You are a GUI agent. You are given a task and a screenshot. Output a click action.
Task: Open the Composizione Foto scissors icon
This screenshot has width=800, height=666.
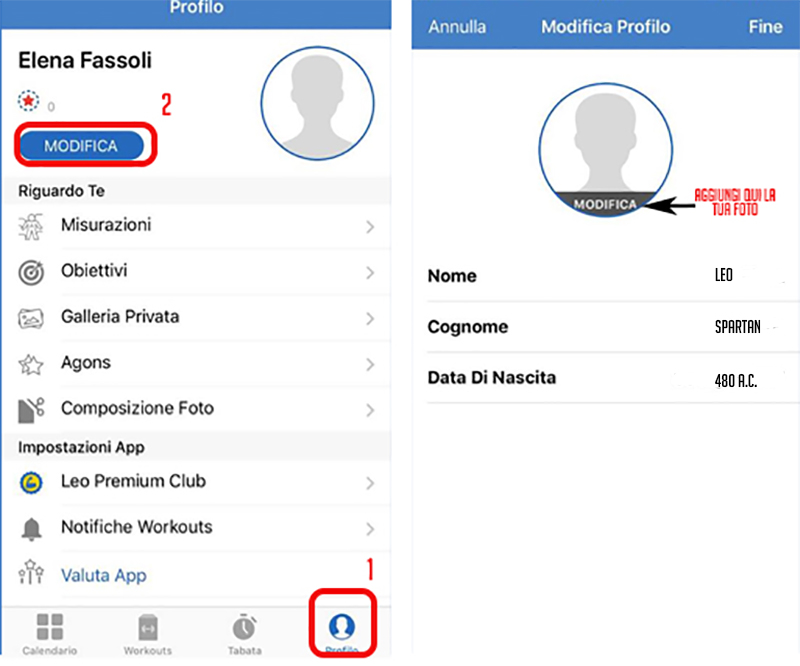click(x=31, y=410)
